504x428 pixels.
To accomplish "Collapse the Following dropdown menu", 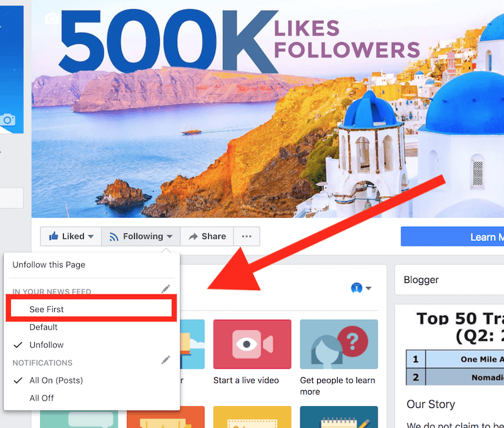I will tap(142, 237).
